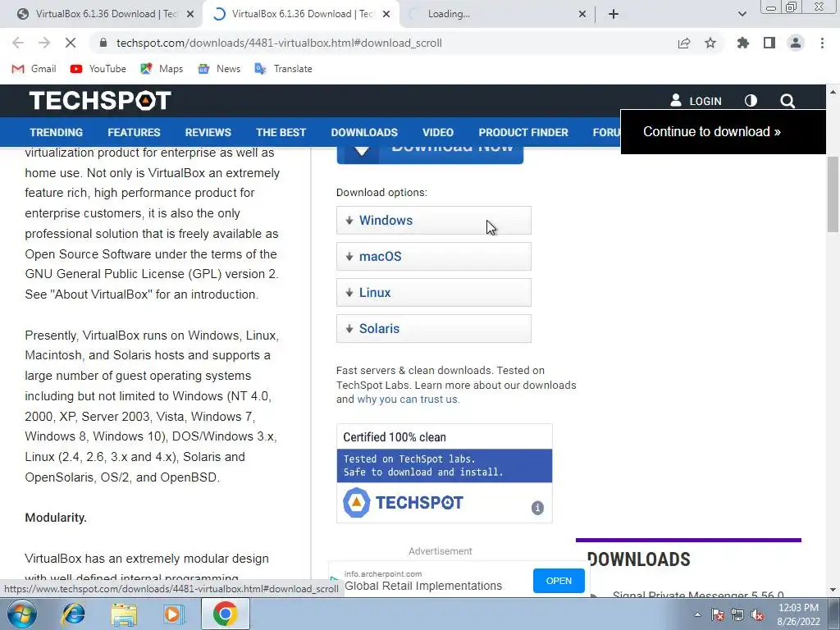
Task: Click the volume muted tray icon
Action: (x=757, y=615)
